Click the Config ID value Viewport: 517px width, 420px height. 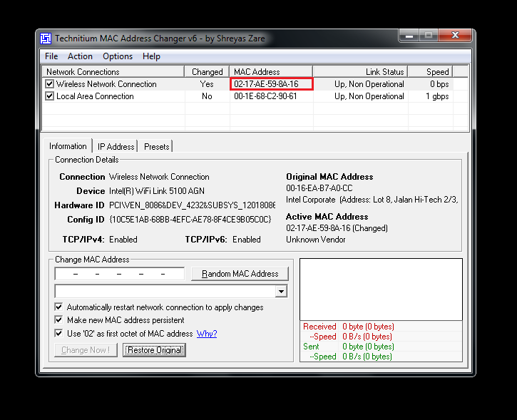(190, 220)
